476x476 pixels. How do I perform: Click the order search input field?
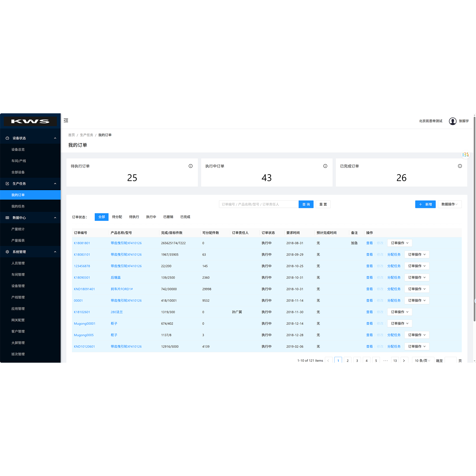coord(259,204)
